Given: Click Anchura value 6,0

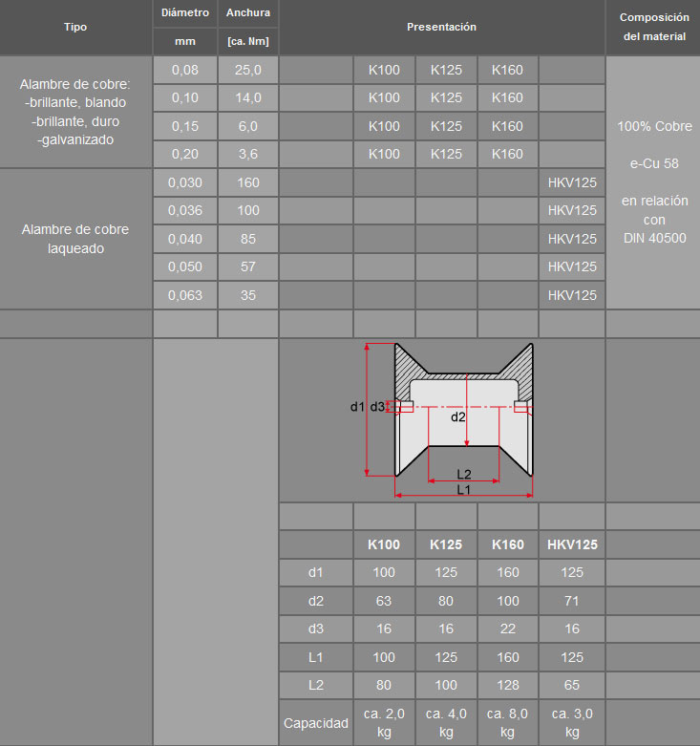Looking at the screenshot, I should click(248, 126).
